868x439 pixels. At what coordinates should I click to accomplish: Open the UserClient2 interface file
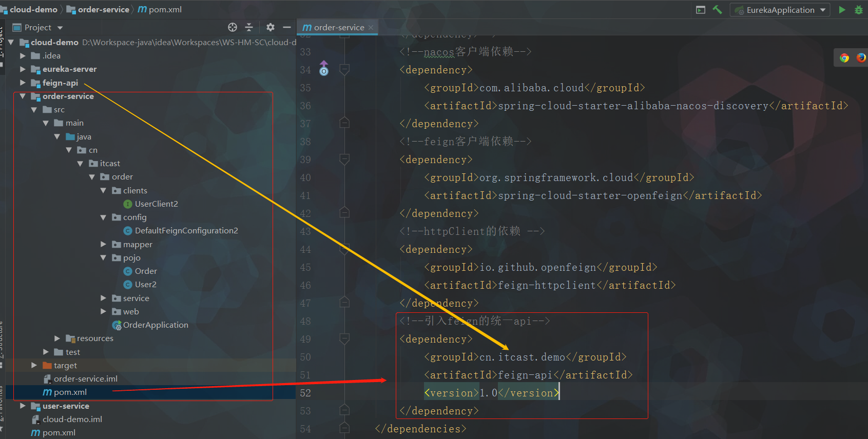pyautogui.click(x=157, y=204)
